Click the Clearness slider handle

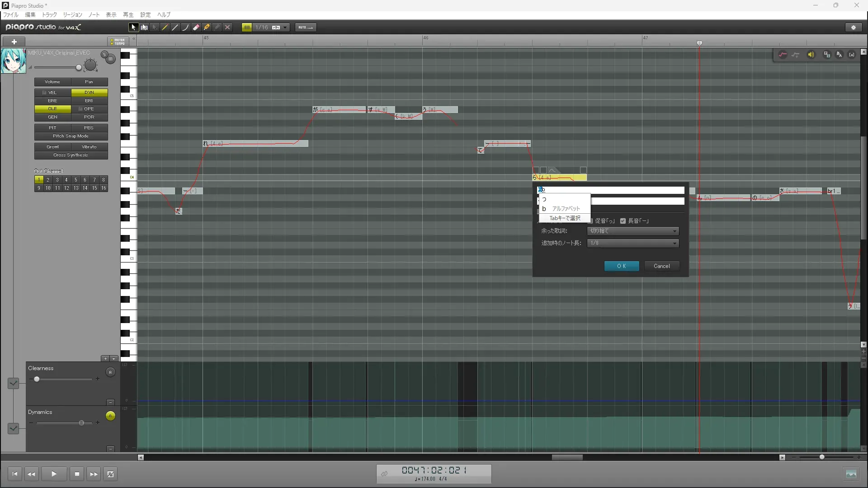click(37, 379)
